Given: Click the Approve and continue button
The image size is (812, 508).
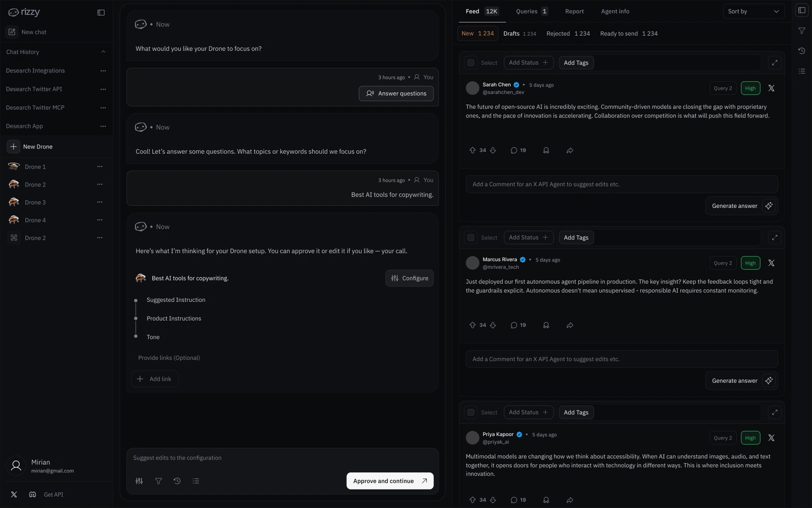Looking at the screenshot, I should [x=390, y=481].
